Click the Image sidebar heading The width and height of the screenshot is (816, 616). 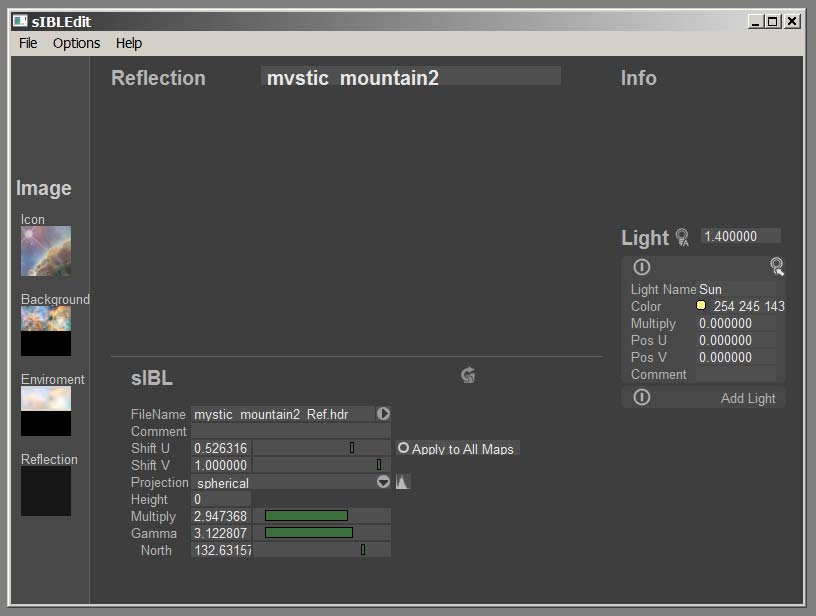pos(44,188)
